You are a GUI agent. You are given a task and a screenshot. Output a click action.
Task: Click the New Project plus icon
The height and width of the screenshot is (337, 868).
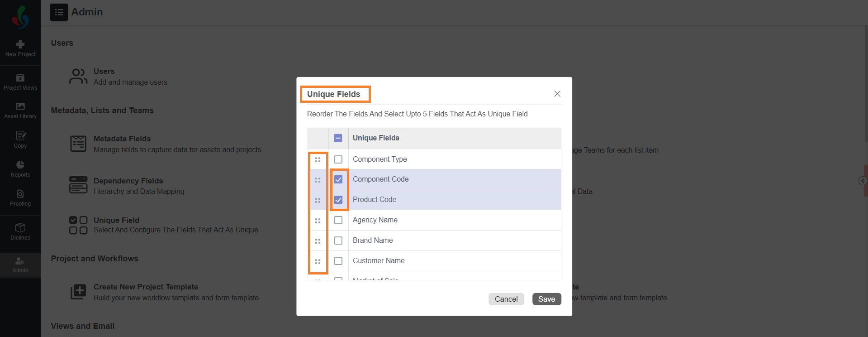tap(20, 44)
